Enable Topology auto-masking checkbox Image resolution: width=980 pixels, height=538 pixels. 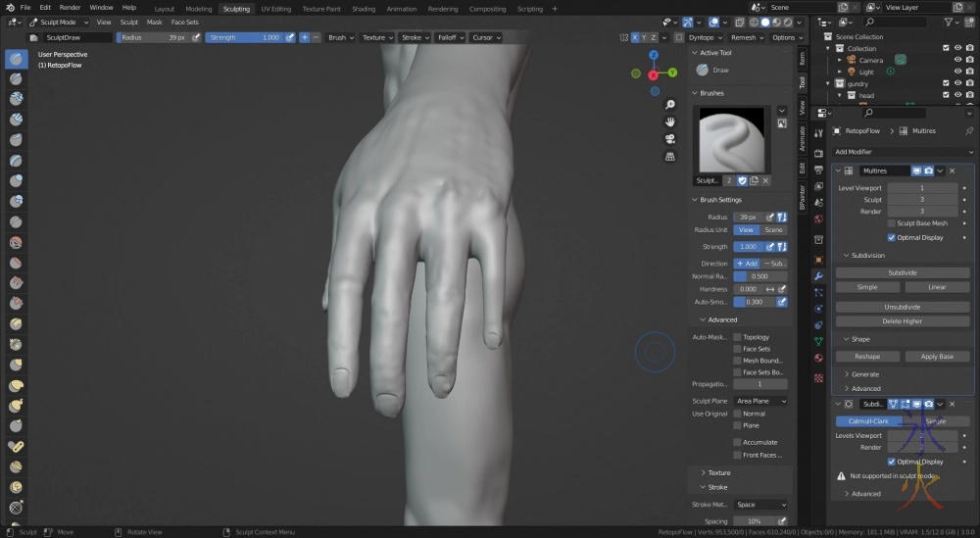pyautogui.click(x=737, y=337)
